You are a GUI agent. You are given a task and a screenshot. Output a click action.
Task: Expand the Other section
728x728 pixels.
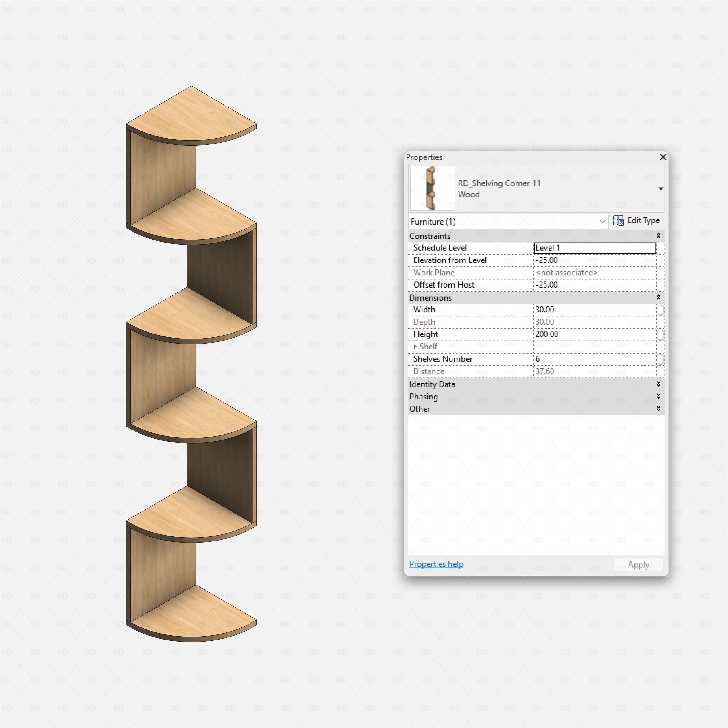click(659, 408)
